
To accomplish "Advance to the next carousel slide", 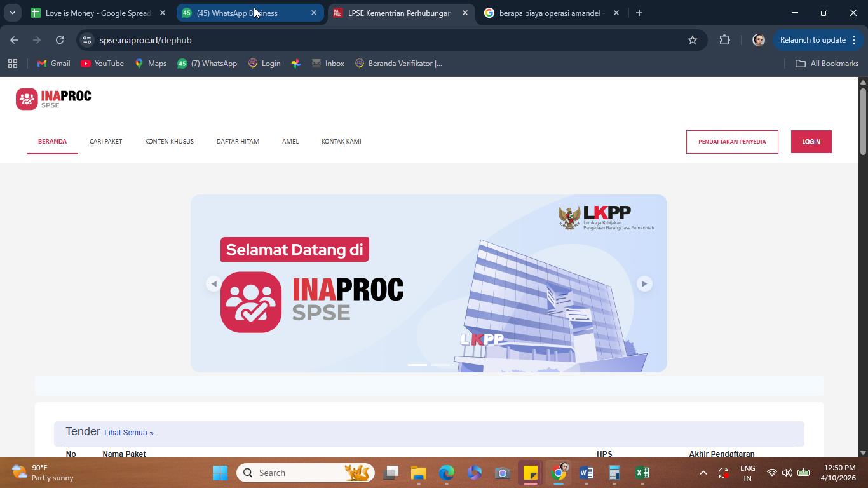I will tap(644, 283).
